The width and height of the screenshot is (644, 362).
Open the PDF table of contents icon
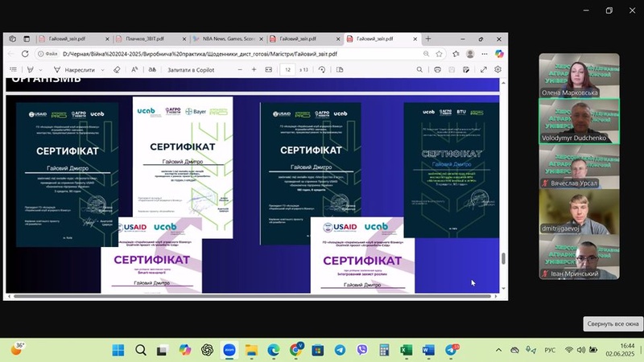point(13,70)
